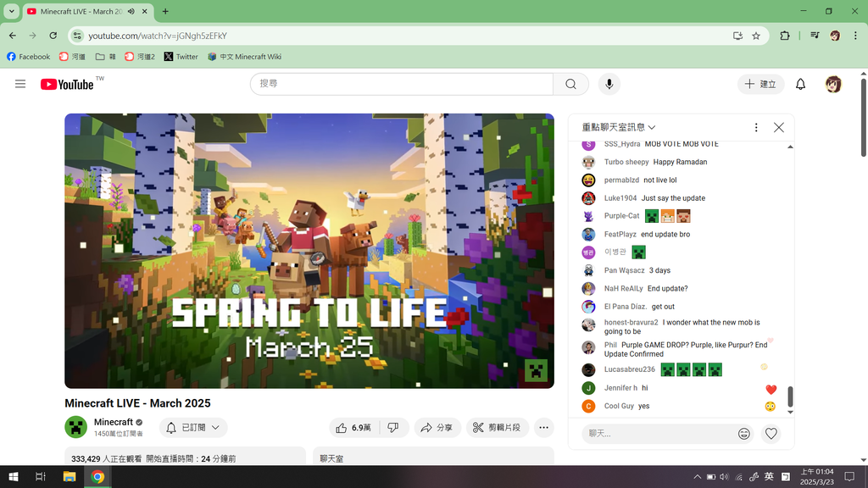Viewport: 868px width, 488px height.
Task: Open YouTube account avatar menu
Action: 833,84
